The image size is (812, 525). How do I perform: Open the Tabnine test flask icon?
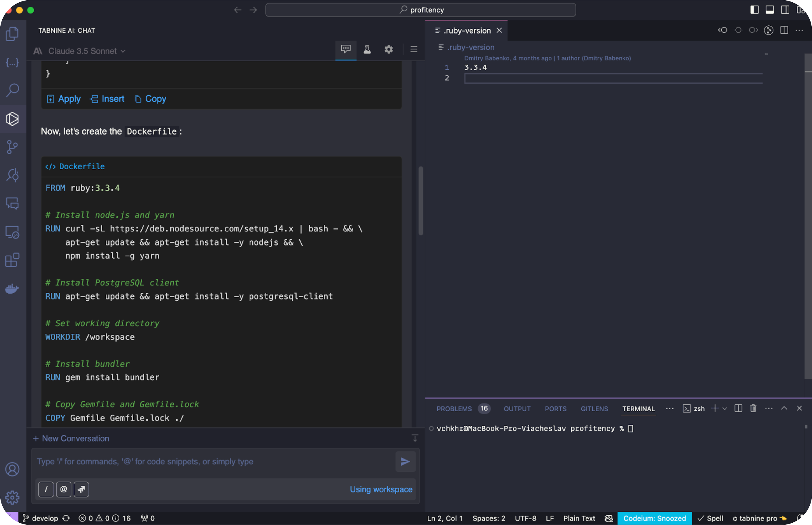pyautogui.click(x=367, y=50)
